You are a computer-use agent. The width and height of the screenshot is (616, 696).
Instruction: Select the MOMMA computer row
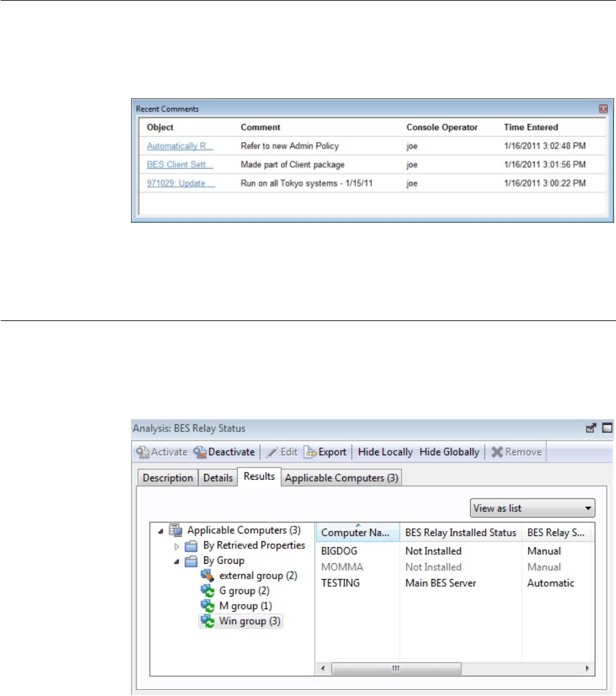[454, 567]
